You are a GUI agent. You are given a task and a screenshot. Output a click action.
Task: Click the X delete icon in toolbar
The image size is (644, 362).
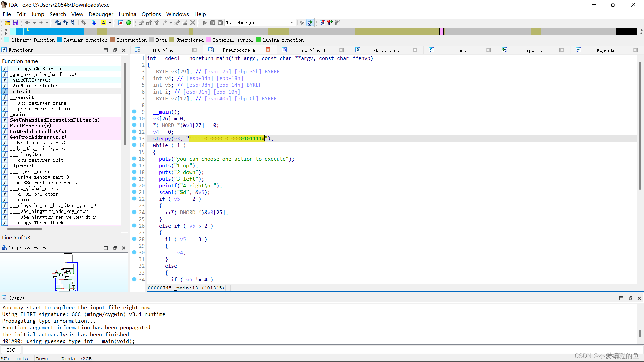coord(193,23)
